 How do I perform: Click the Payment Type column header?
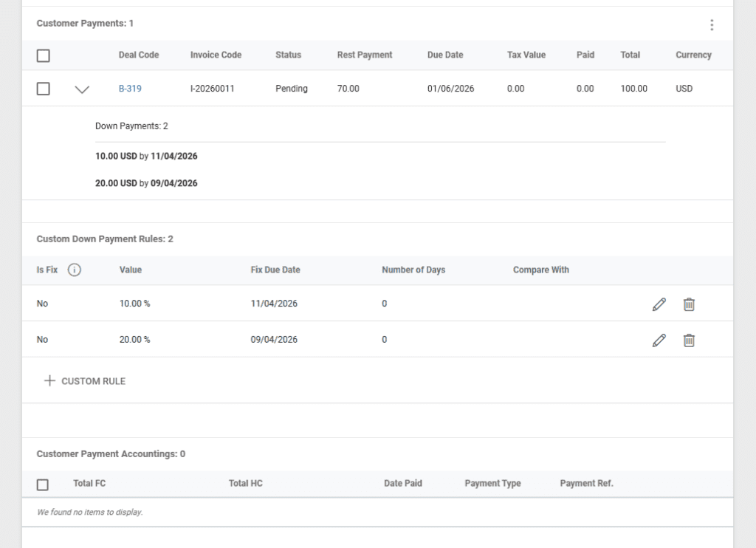point(492,484)
